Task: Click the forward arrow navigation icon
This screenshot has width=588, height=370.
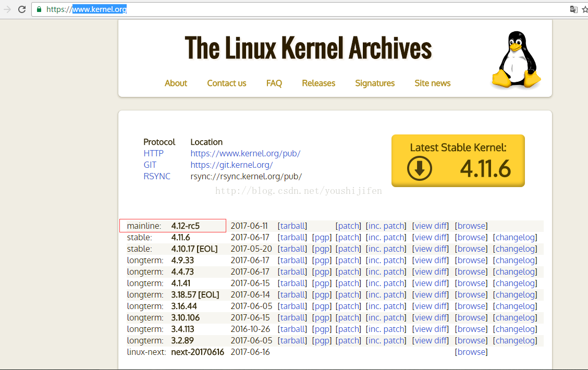Action: (7, 9)
